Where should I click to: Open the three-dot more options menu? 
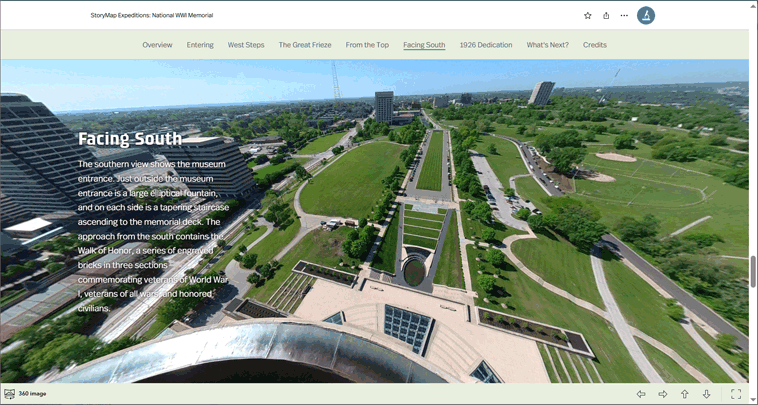click(624, 16)
